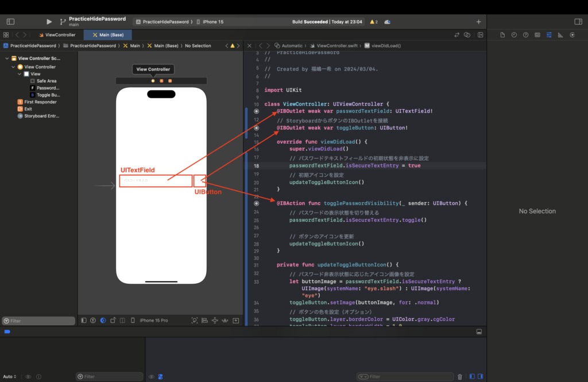This screenshot has width=588, height=382.
Task: Click the outline Filter field
Action: point(38,321)
